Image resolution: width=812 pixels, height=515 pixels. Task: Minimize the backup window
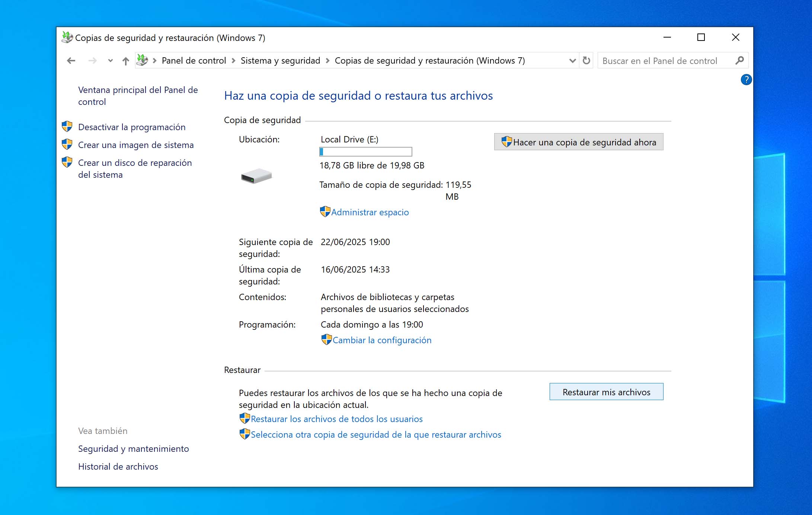pyautogui.click(x=667, y=37)
